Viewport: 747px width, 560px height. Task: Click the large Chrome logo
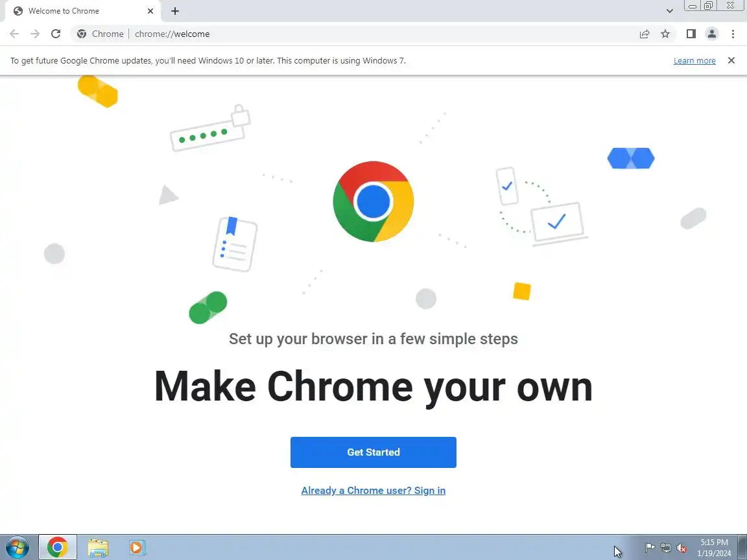pos(373,202)
